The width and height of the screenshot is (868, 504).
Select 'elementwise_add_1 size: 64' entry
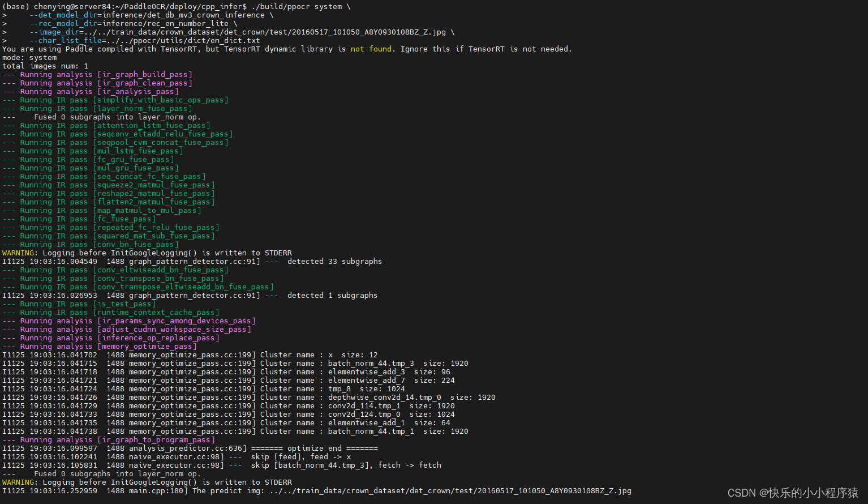click(x=389, y=423)
